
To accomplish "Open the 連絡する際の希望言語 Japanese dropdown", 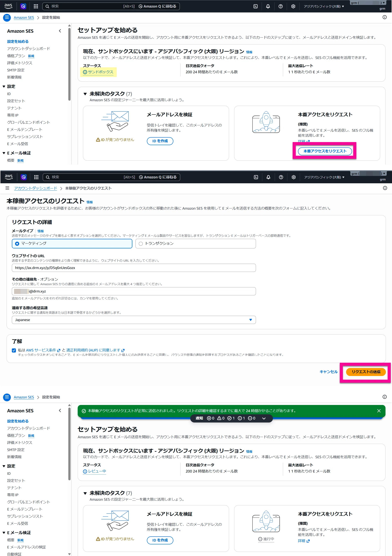I will (x=134, y=320).
